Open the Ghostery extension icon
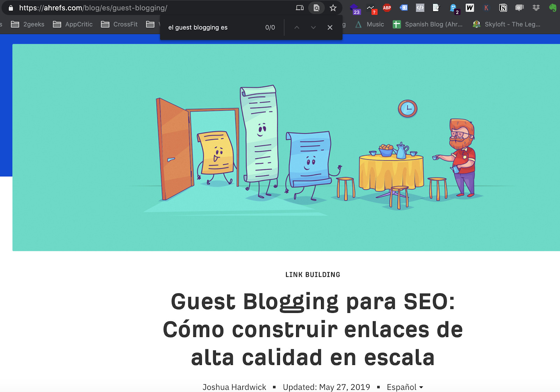This screenshot has width=560, height=392. [x=453, y=8]
